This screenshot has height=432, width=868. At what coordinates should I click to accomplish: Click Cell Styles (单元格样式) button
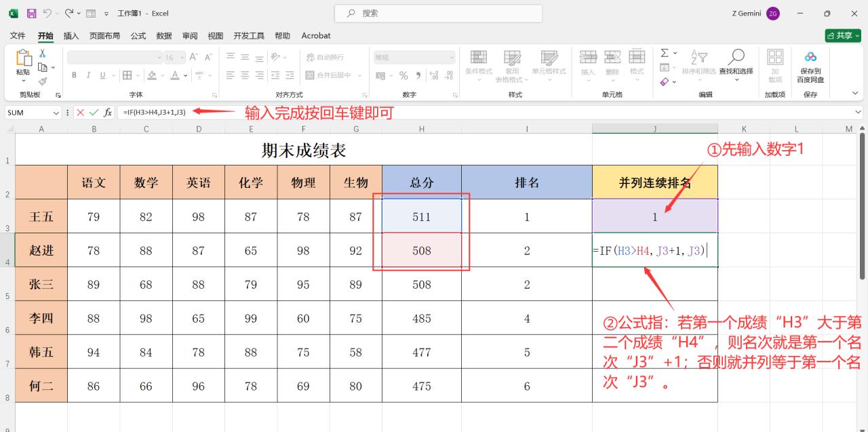[549, 66]
